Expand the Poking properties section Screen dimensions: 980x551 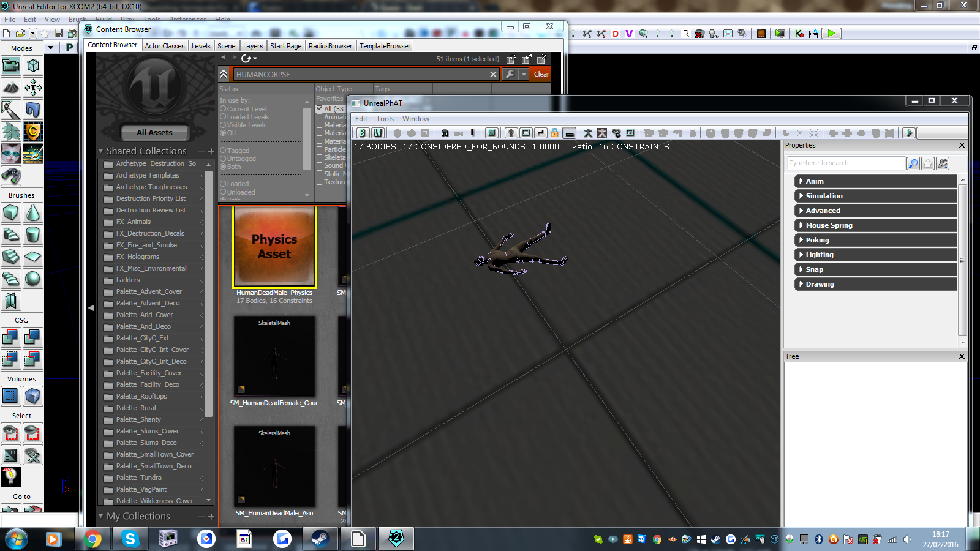pyautogui.click(x=875, y=240)
